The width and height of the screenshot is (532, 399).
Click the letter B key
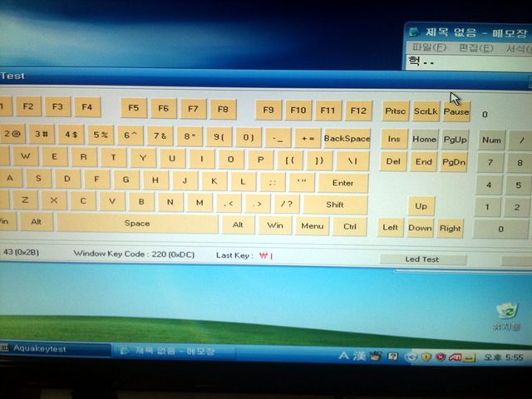coord(141,201)
